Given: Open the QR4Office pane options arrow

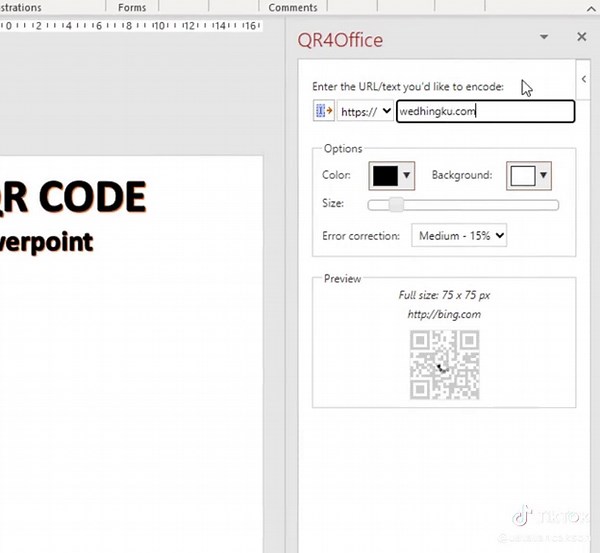Looking at the screenshot, I should tap(544, 37).
